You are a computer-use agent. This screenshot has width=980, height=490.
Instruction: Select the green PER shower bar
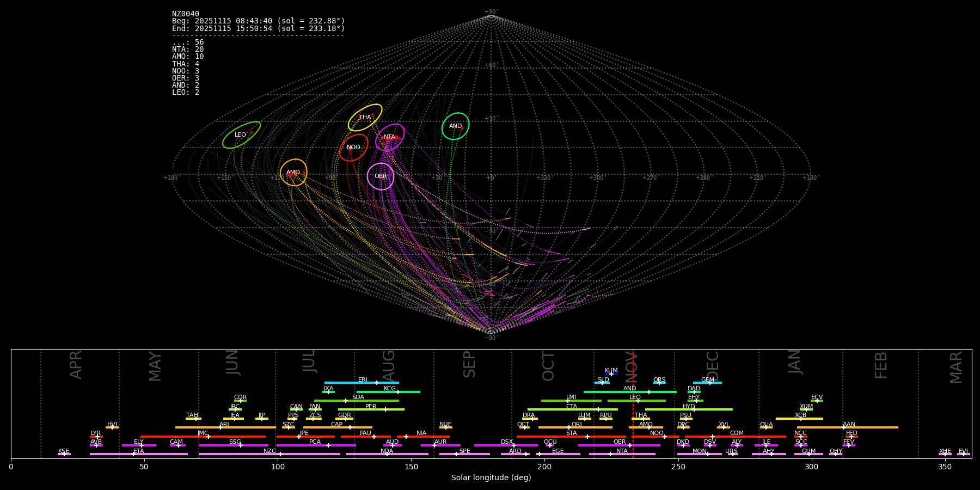click(371, 409)
